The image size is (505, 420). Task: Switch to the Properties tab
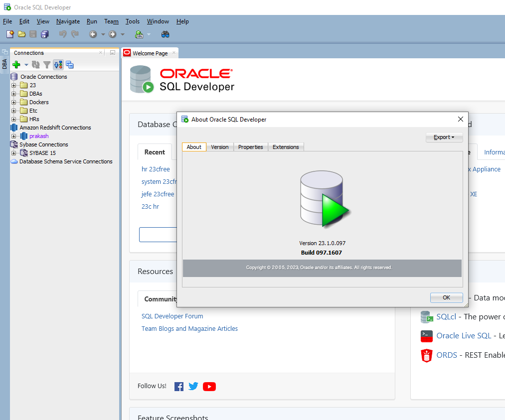(x=250, y=147)
